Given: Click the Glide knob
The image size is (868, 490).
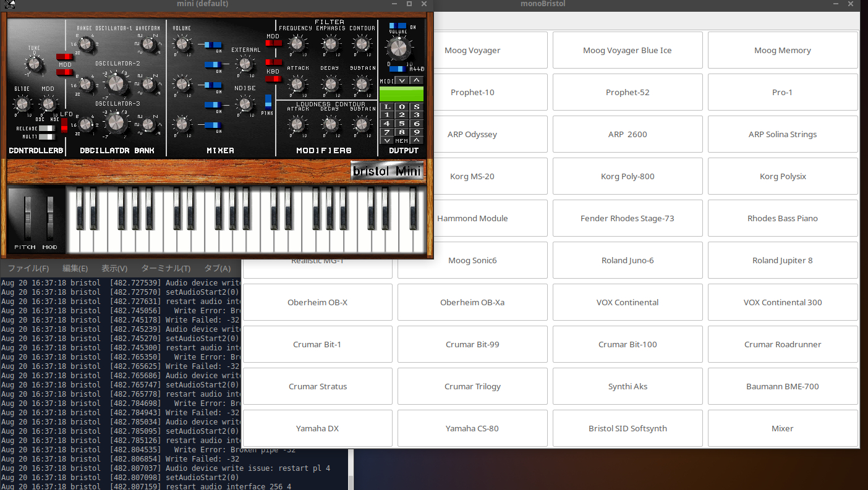Looking at the screenshot, I should (22, 103).
